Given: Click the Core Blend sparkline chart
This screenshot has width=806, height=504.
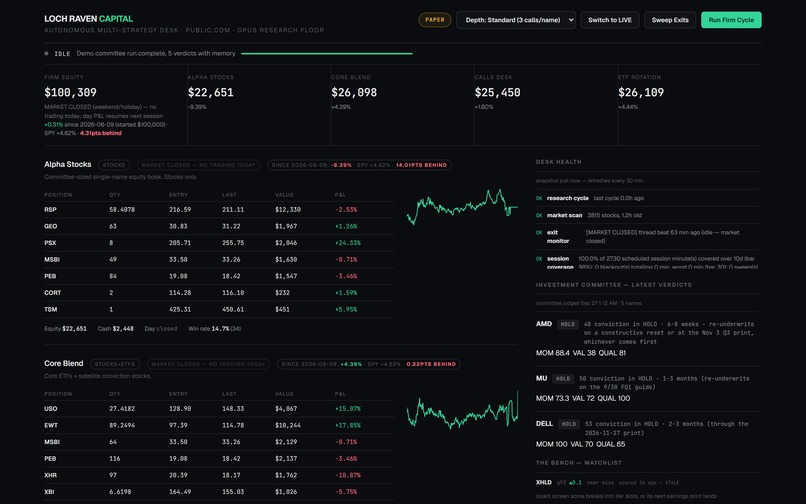Looking at the screenshot, I should [462, 410].
